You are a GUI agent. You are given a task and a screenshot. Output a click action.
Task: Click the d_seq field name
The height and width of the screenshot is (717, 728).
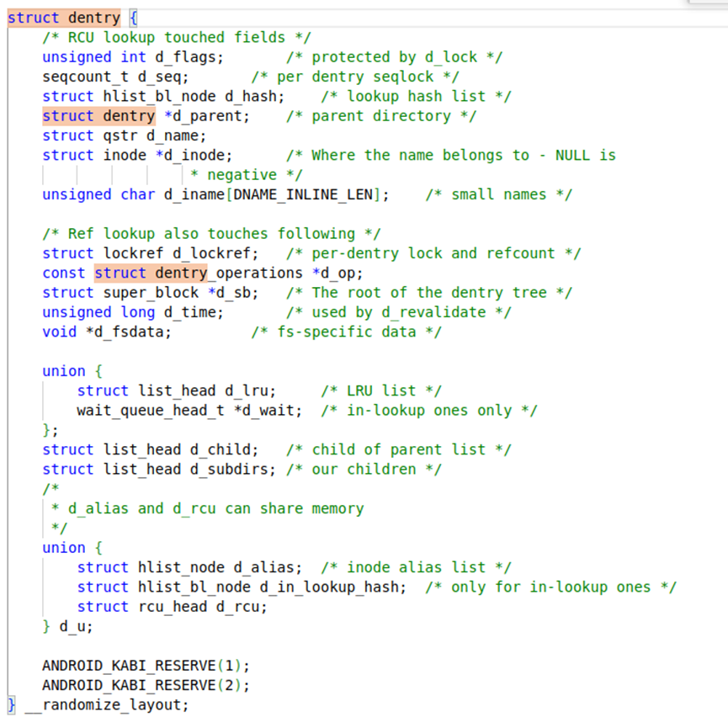point(159,77)
